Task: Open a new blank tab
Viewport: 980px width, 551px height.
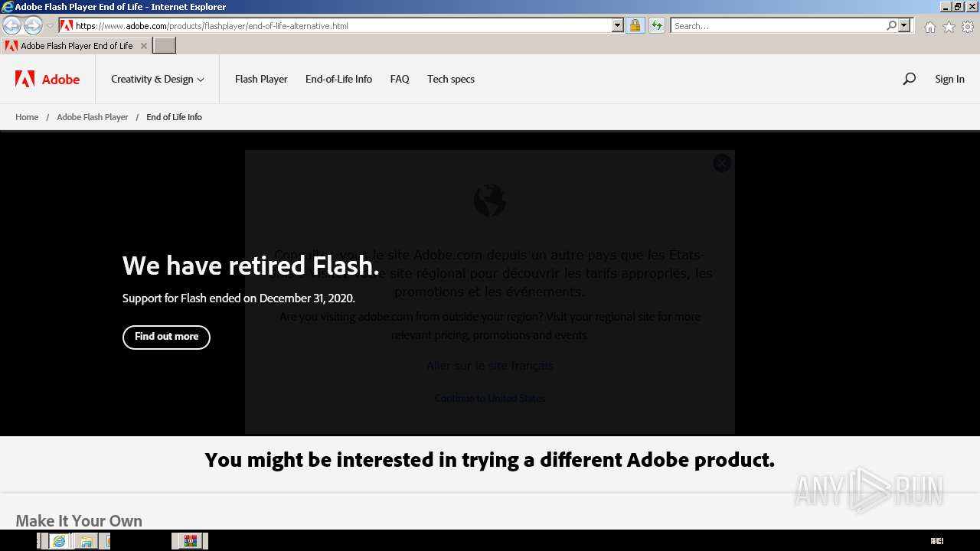Action: 165,46
